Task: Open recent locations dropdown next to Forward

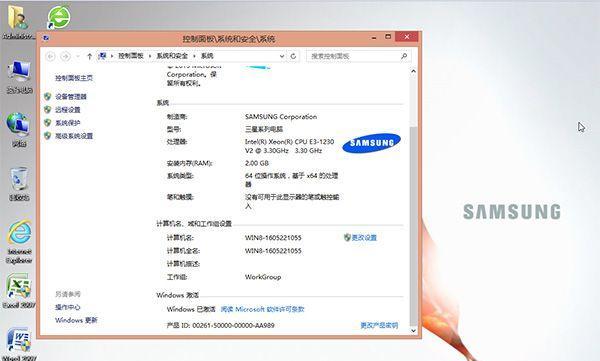Action: click(x=78, y=56)
